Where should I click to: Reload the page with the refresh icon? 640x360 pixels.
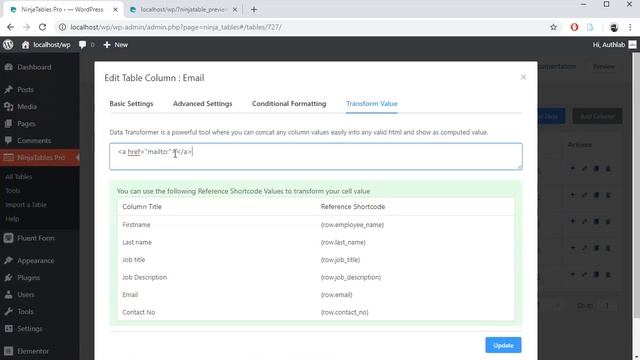[42, 27]
